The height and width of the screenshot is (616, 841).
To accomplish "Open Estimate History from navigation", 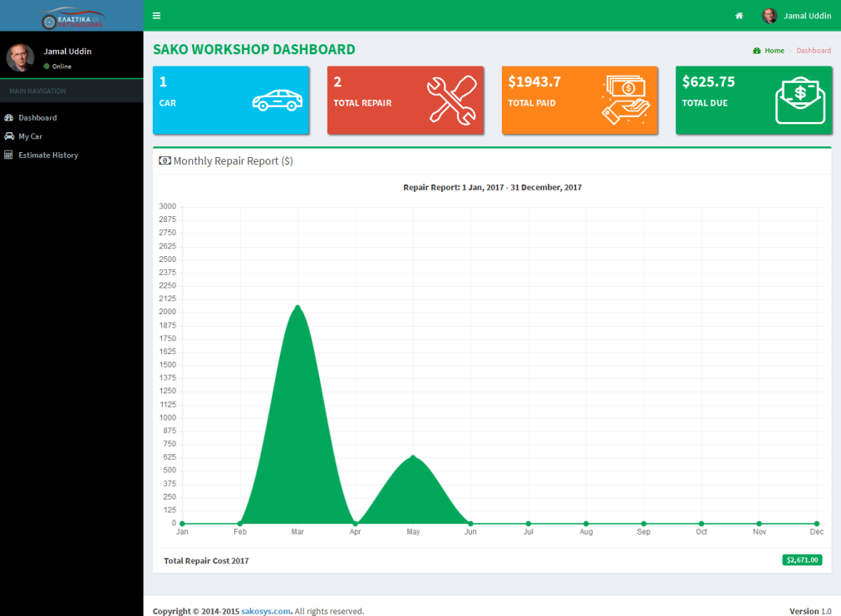I will (x=48, y=155).
